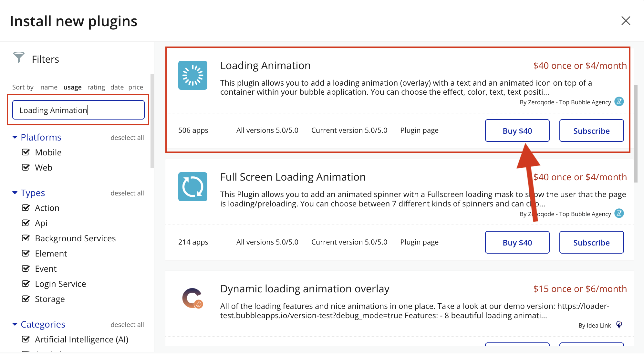Click the plugin search text field
This screenshot has width=644, height=356.
point(78,110)
